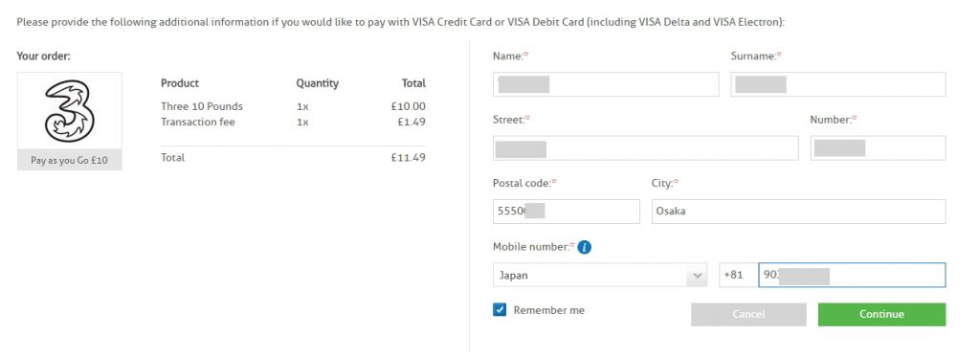
Task: Click into the Street field
Action: [646, 148]
